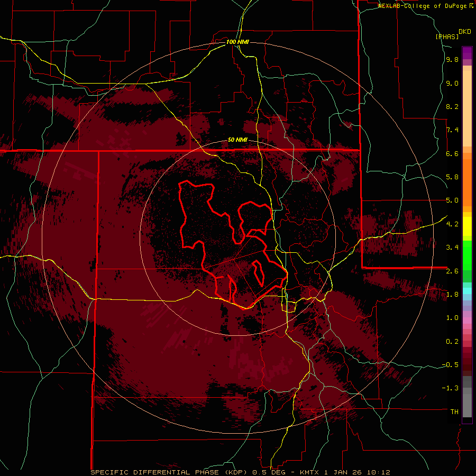Select the 100 NMI range ring label

pyautogui.click(x=237, y=42)
